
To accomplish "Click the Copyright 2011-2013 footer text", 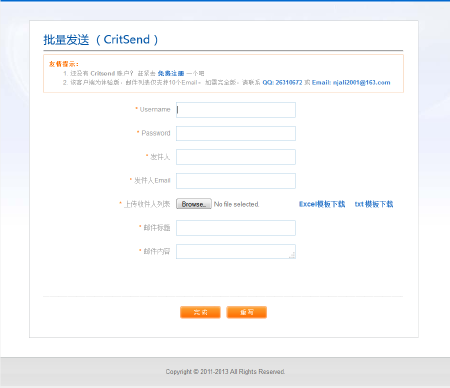I will pos(225,372).
